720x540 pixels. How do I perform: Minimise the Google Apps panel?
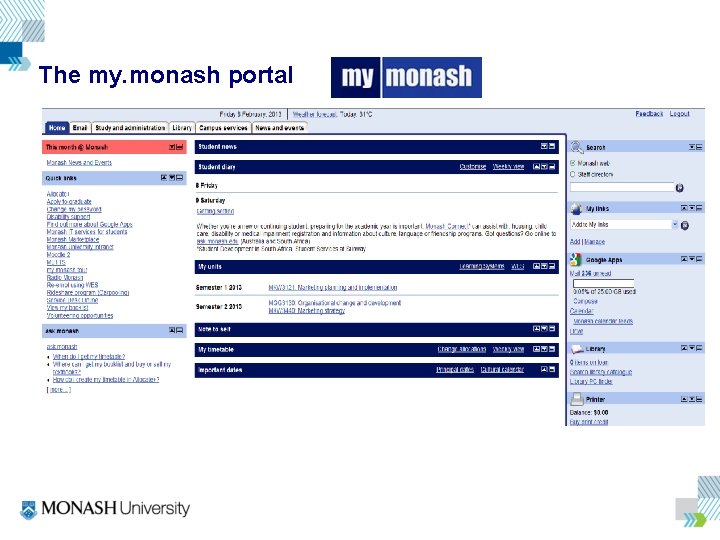click(699, 259)
